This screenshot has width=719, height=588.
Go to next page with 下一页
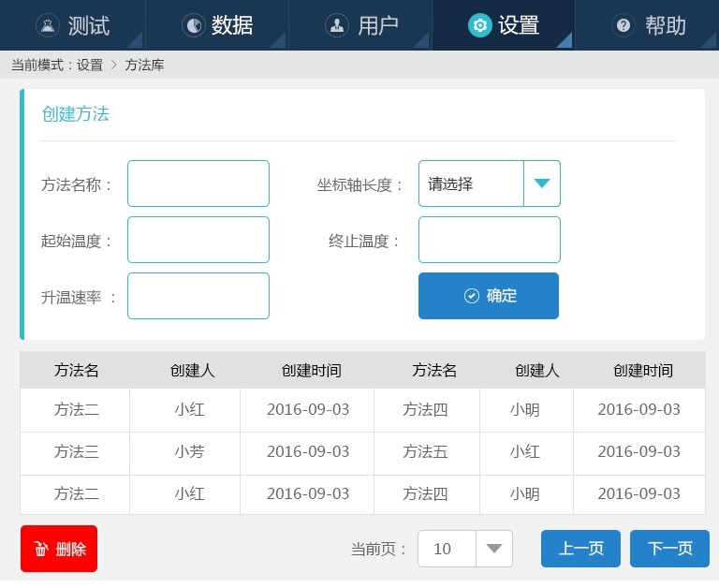coord(669,549)
